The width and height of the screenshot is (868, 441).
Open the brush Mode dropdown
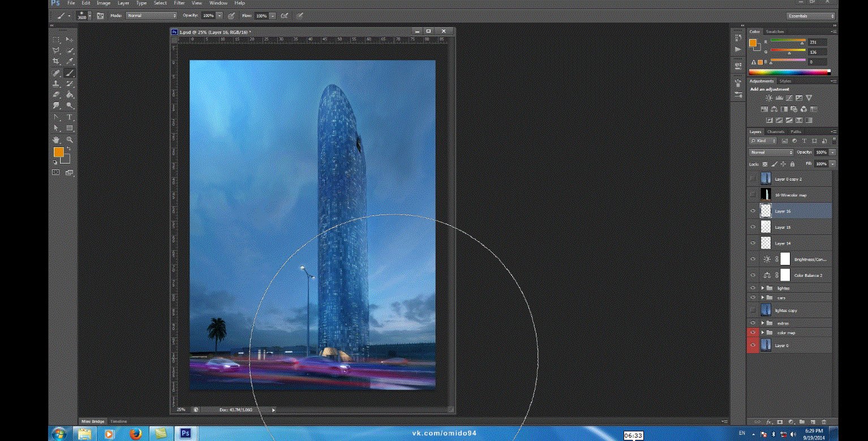pyautogui.click(x=152, y=16)
